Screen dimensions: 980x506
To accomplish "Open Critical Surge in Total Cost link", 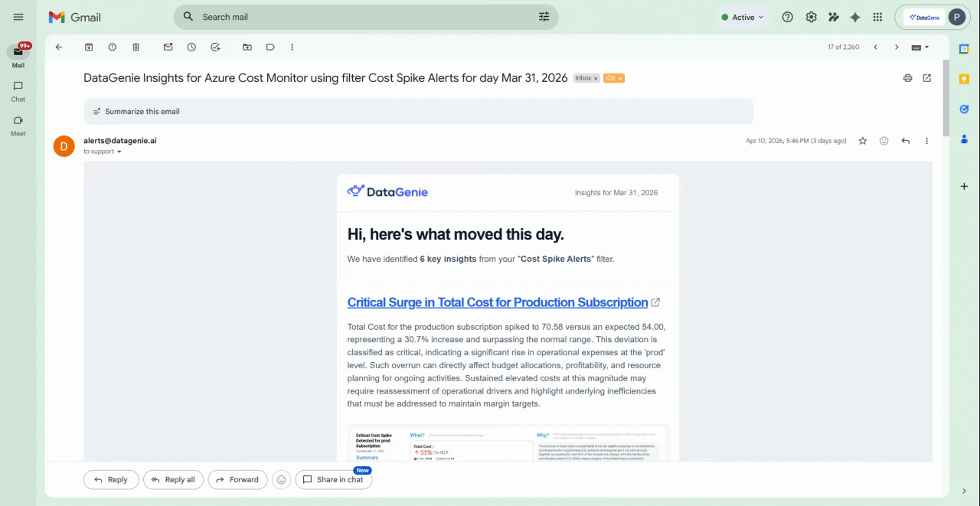I will tap(498, 302).
